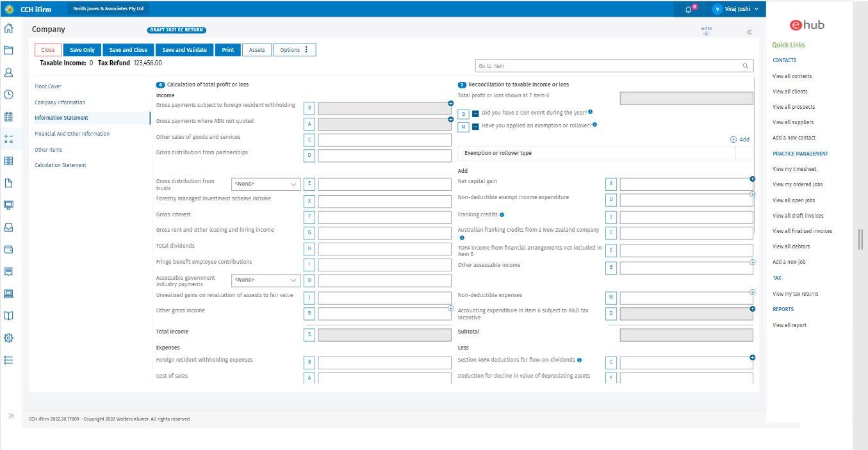868x450 pixels.
Task: Go to Front Cover section
Action: tap(48, 86)
